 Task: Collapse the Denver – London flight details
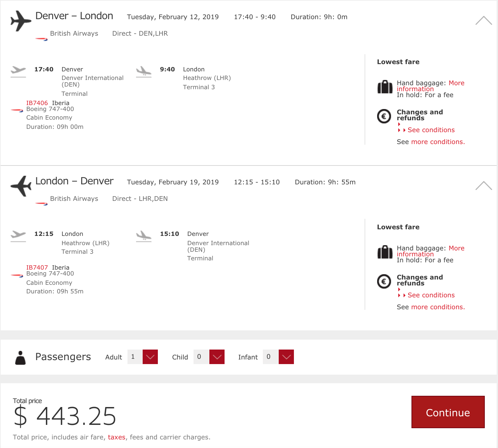point(484,21)
